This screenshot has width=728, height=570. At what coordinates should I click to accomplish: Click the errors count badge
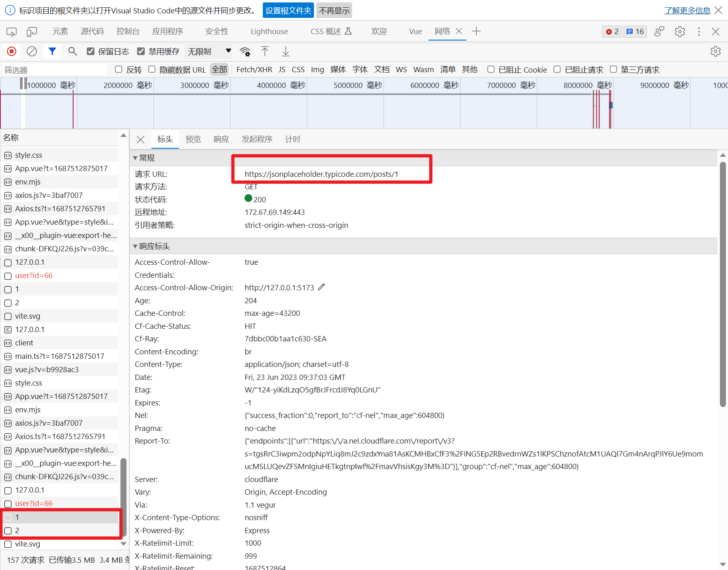(612, 32)
